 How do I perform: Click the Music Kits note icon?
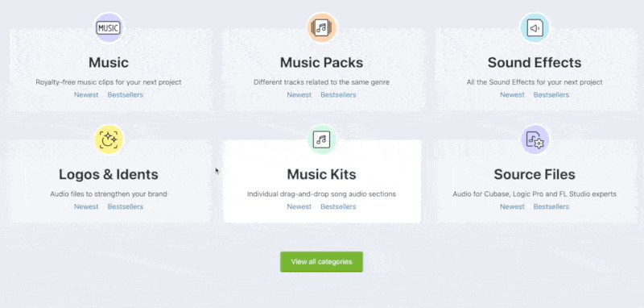pos(321,139)
